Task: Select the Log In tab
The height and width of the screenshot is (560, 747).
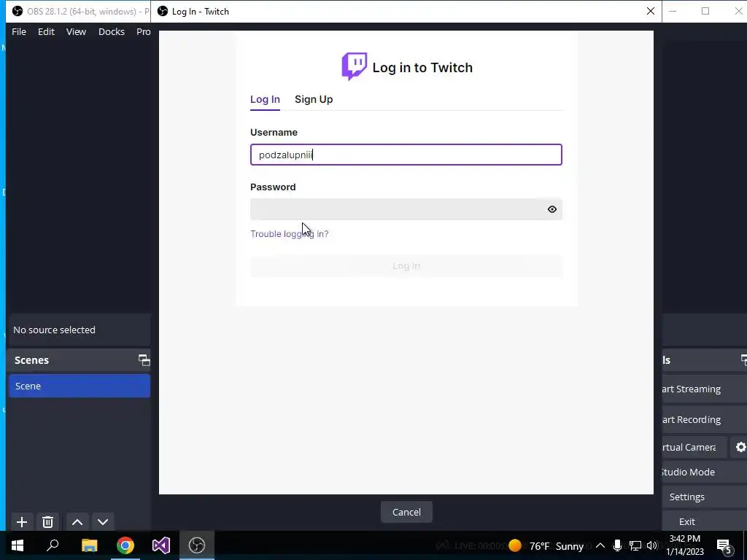Action: coord(265,99)
